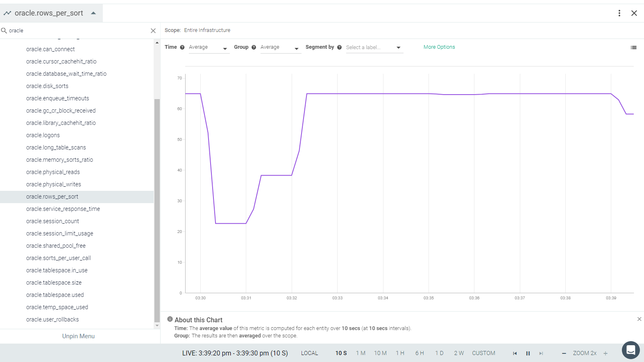Image resolution: width=644 pixels, height=362 pixels.
Task: Click the search magnifier icon
Action: 4,30
